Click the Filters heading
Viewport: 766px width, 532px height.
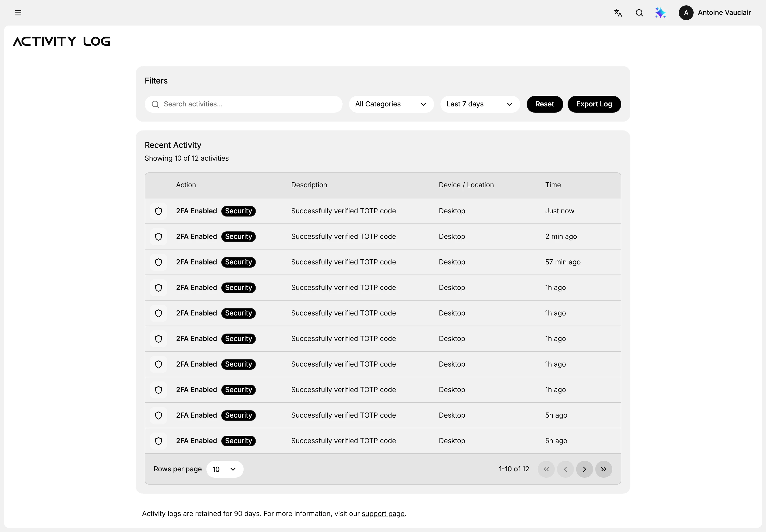tap(156, 81)
